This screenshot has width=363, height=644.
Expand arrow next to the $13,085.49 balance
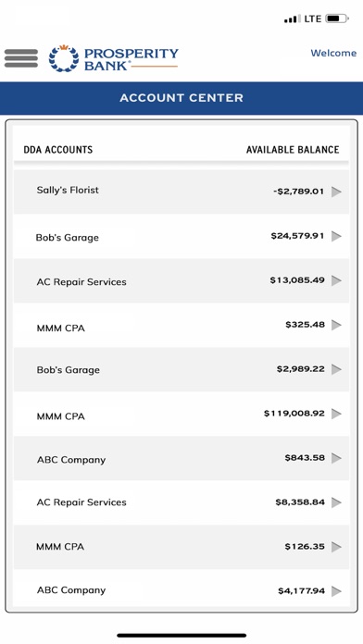[336, 280]
